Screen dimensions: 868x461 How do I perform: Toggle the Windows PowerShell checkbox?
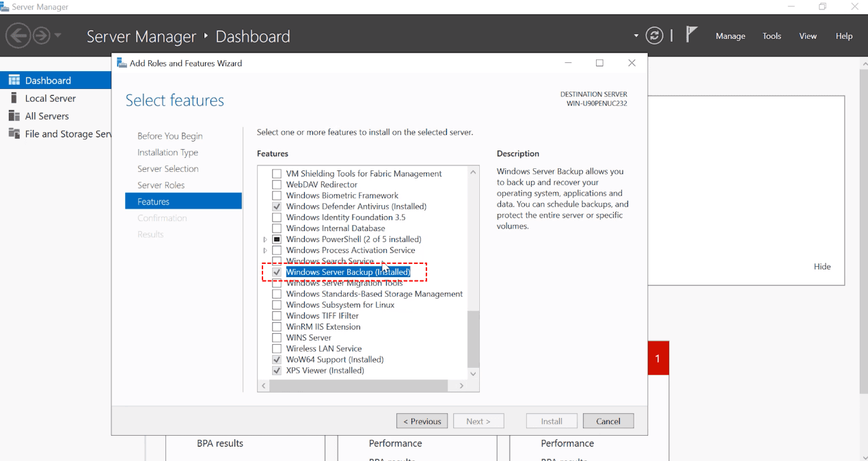pos(277,239)
